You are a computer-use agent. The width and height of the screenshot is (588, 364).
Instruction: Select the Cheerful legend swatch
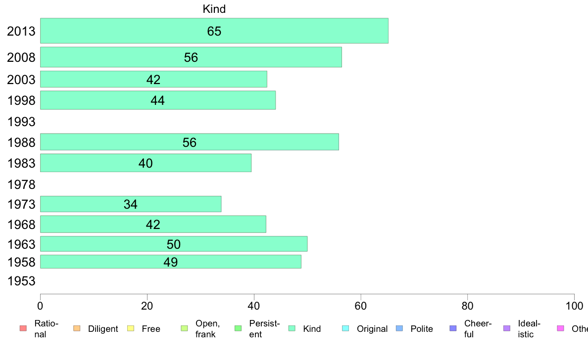click(453, 328)
